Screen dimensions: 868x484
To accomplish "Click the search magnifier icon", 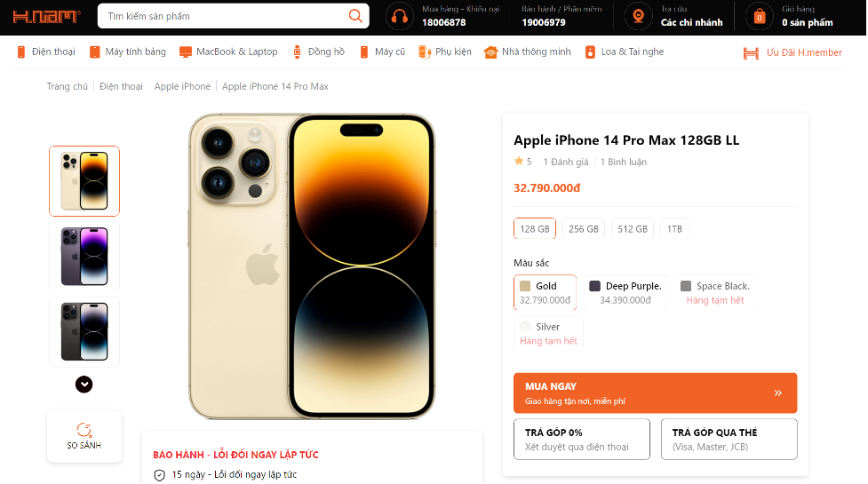I will click(x=355, y=16).
